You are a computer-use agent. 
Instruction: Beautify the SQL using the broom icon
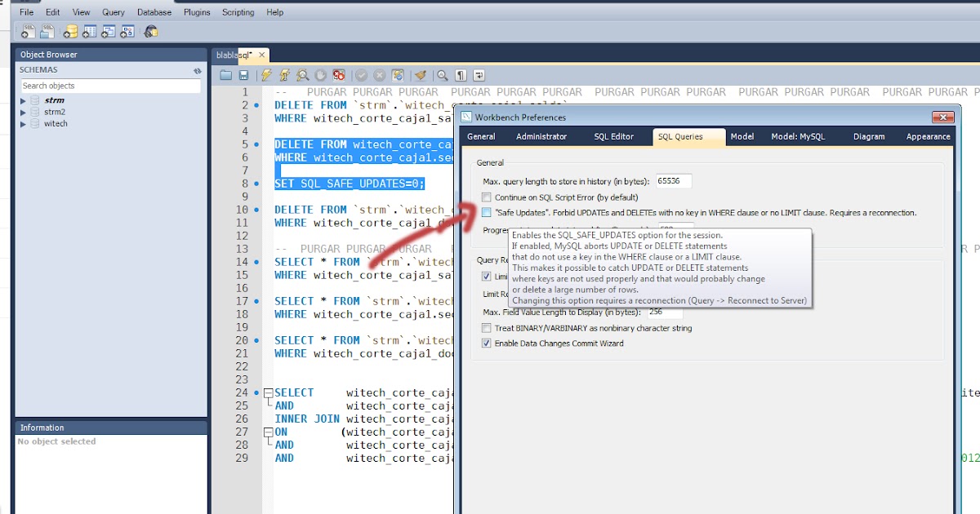click(419, 74)
